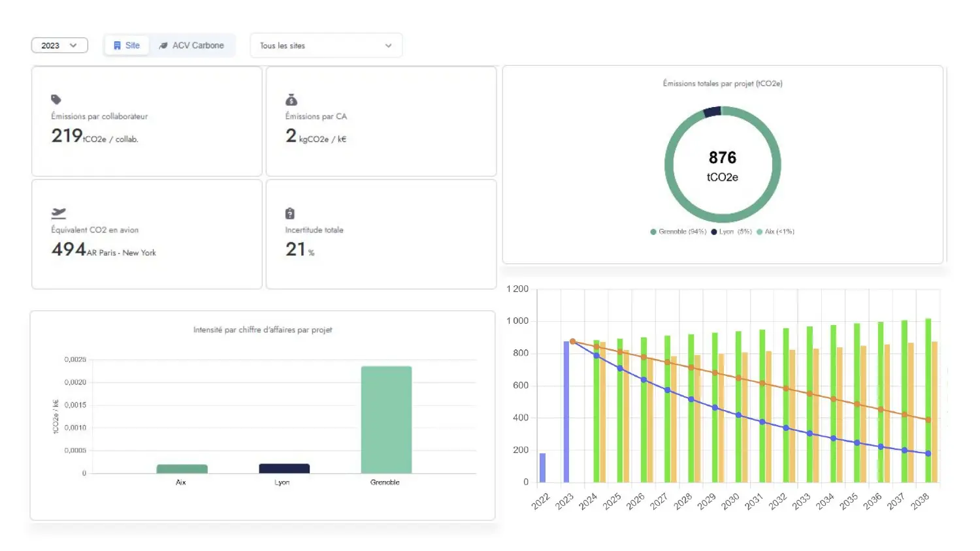Screen dimensions: 980x551
Task: Switch to the Site tab label
Action: [x=133, y=46]
